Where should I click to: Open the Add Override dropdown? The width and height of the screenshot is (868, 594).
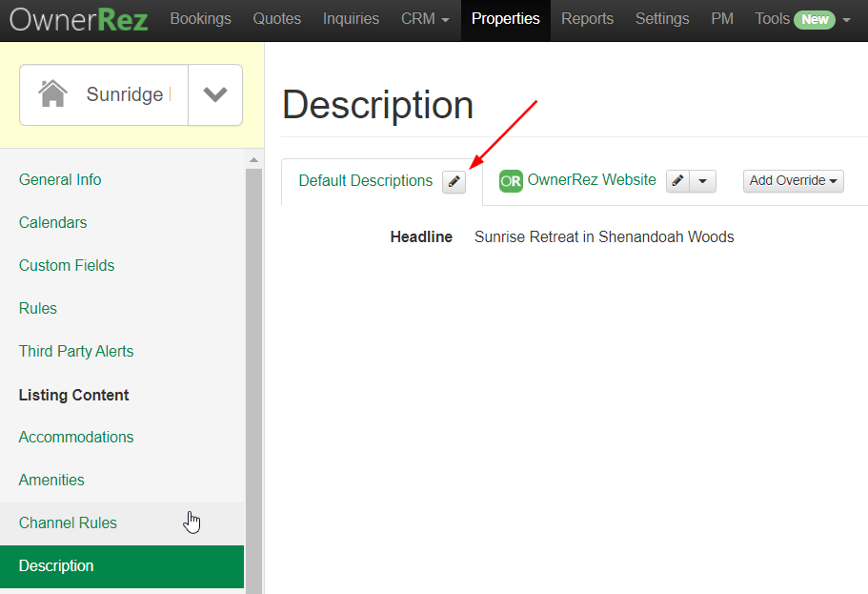[x=793, y=180]
